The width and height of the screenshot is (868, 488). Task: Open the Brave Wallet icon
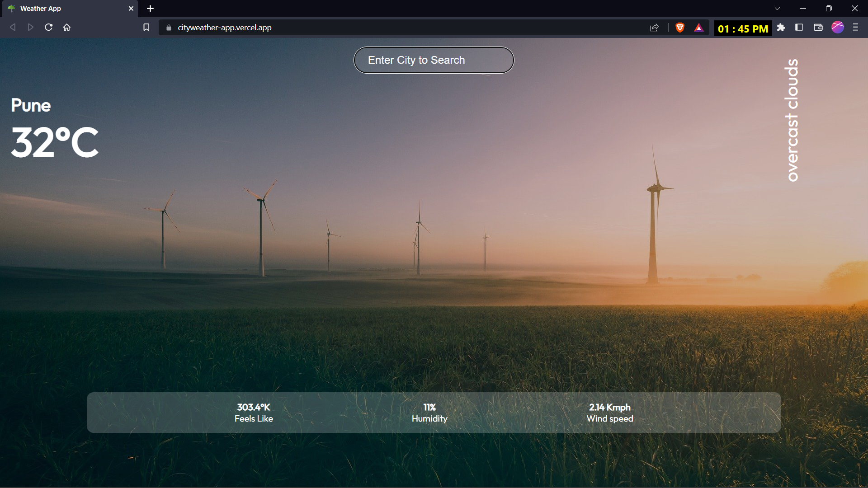click(818, 28)
